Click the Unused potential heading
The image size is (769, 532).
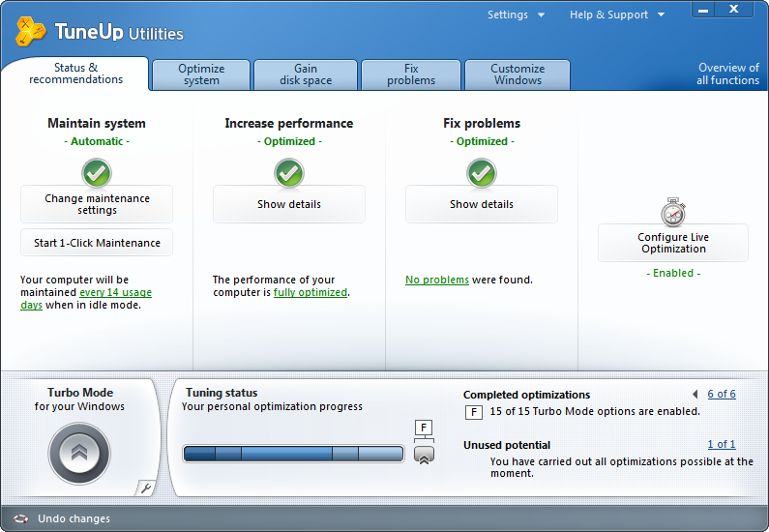tap(507, 445)
